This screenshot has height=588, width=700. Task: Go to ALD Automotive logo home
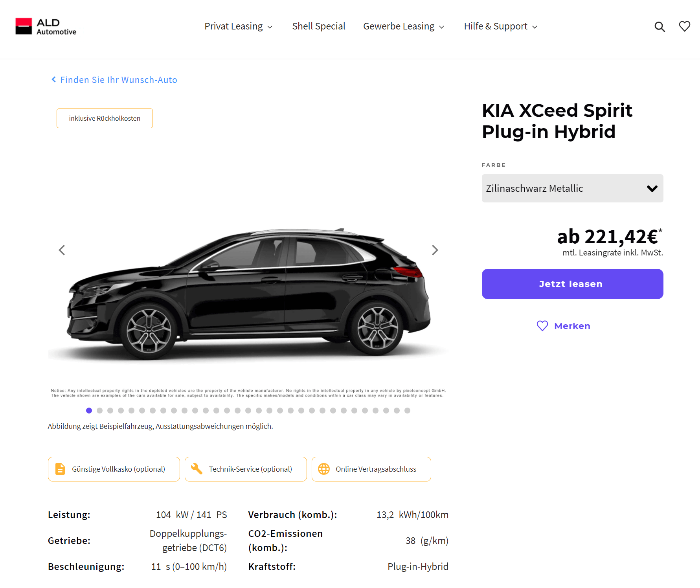46,26
